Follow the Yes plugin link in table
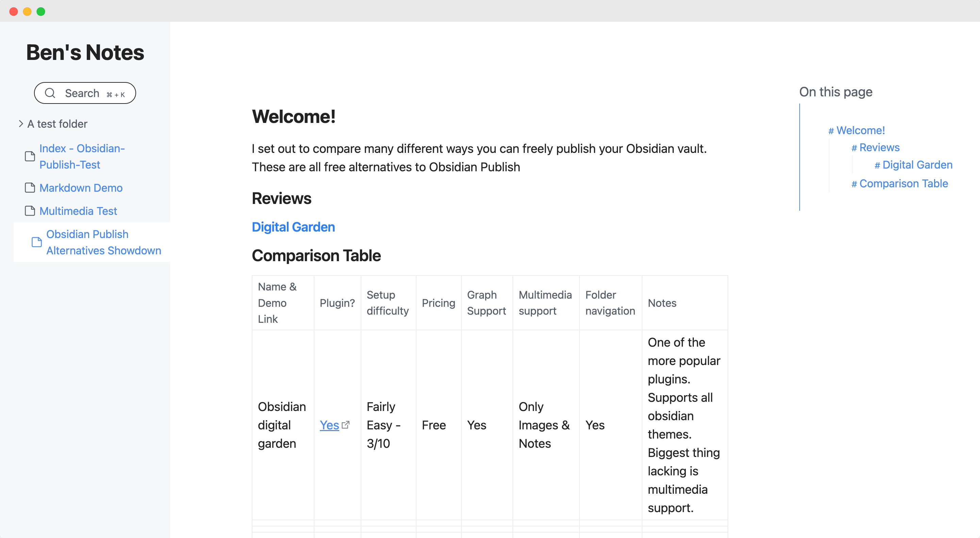 (x=329, y=425)
